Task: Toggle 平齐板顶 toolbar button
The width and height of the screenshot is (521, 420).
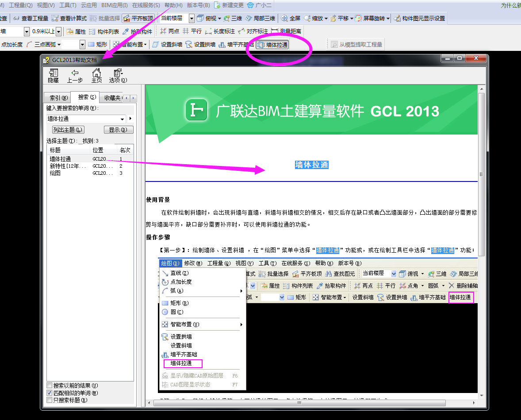Action: 138,18
